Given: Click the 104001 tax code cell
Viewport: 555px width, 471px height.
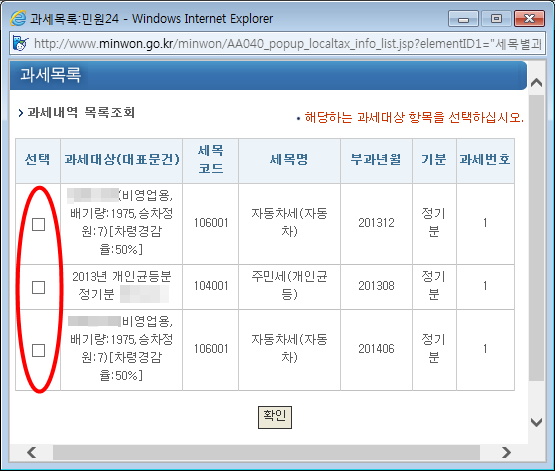Looking at the screenshot, I should click(x=211, y=287).
